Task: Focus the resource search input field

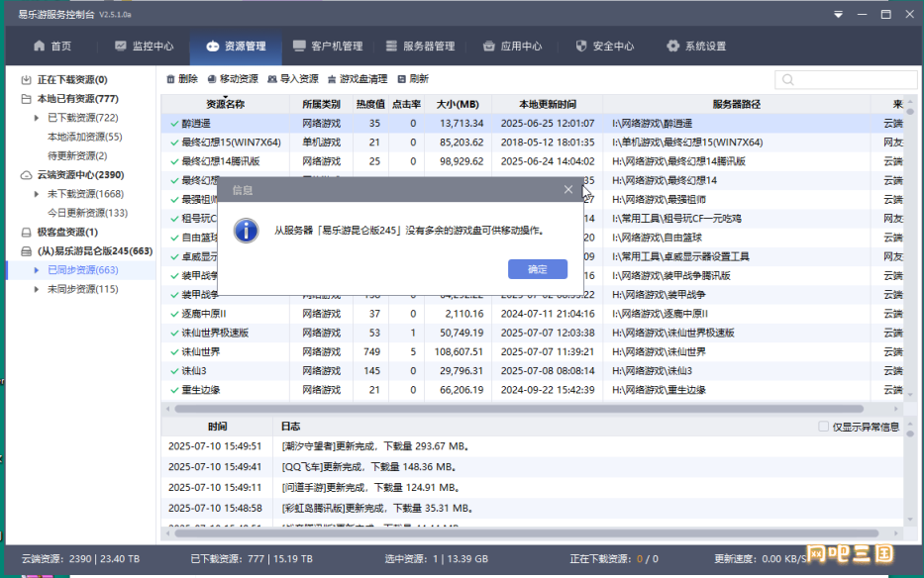Action: point(846,80)
